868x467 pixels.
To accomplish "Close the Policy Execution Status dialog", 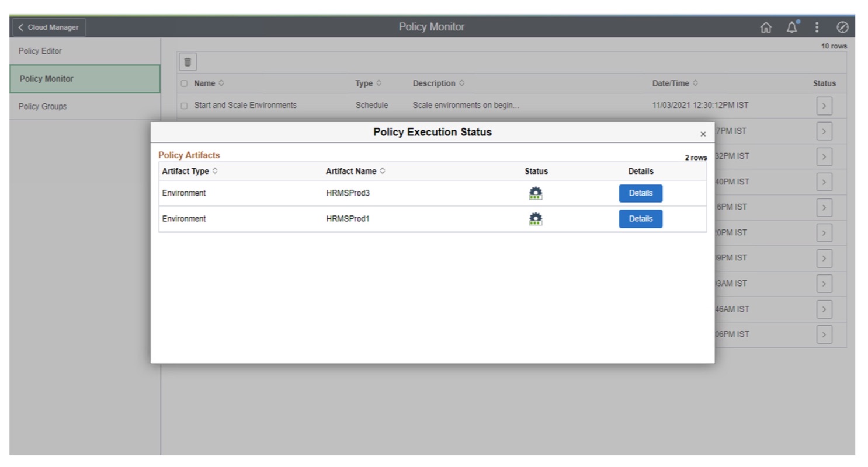I will [703, 134].
